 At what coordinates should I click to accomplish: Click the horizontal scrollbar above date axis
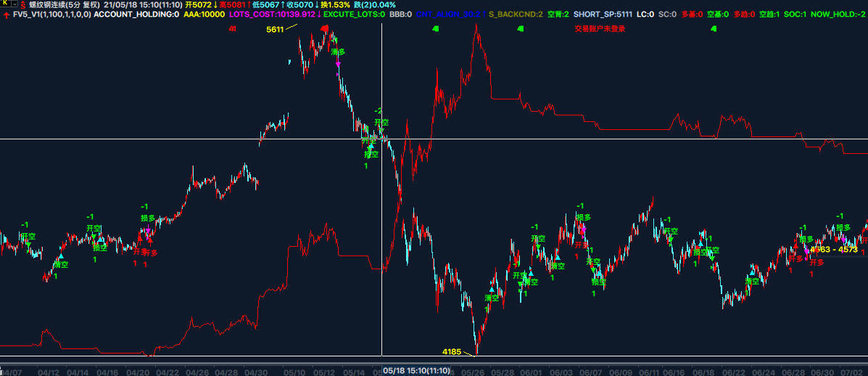(x=434, y=364)
